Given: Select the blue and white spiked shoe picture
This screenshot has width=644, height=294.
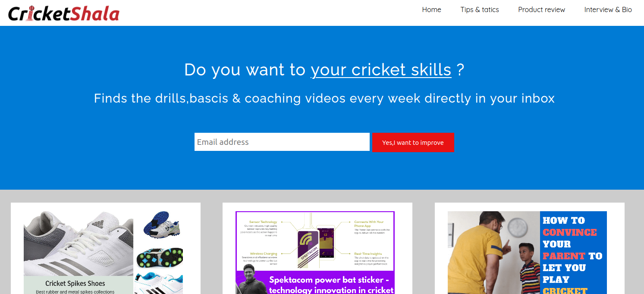Looking at the screenshot, I should pos(160,224).
